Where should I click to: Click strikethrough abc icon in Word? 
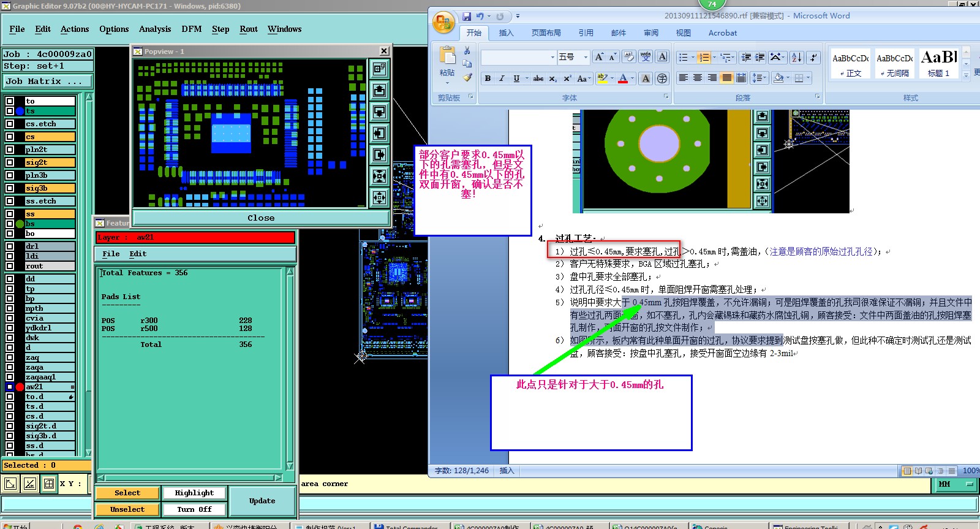coord(538,78)
